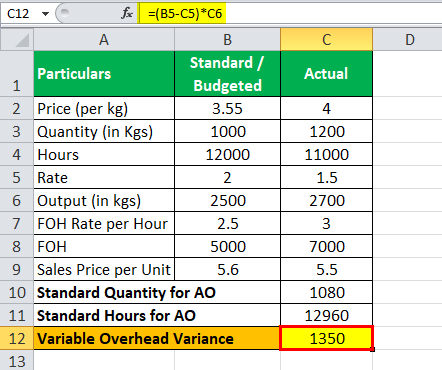This screenshot has width=442, height=370.
Task: Select row 11 header
Action: pyautogui.click(x=17, y=315)
